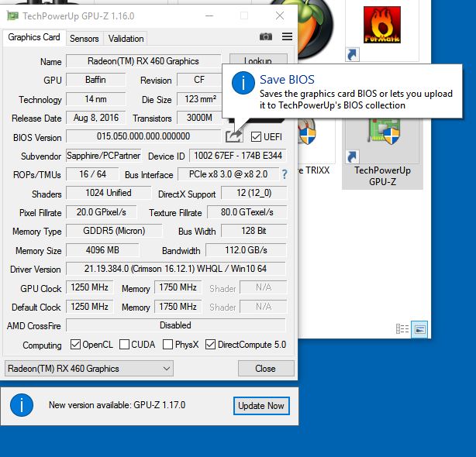Click the Memory Type field GDDR5 (Micron)
Image resolution: width=476 pixels, height=457 pixels.
[114, 231]
